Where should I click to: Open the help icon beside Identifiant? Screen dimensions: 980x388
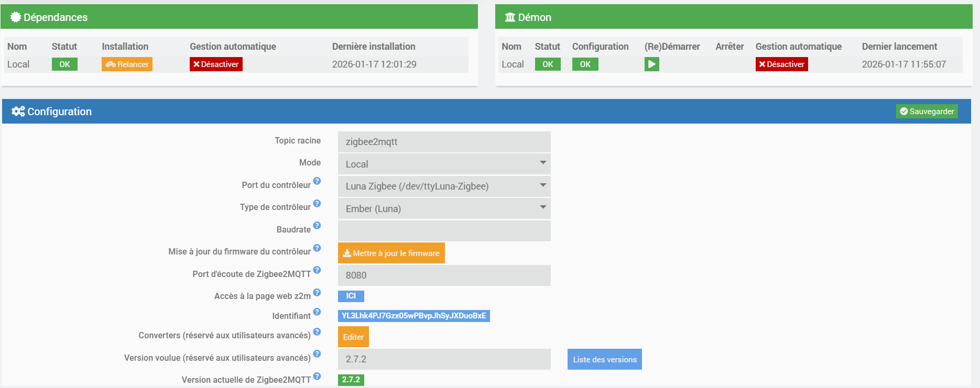tap(317, 312)
